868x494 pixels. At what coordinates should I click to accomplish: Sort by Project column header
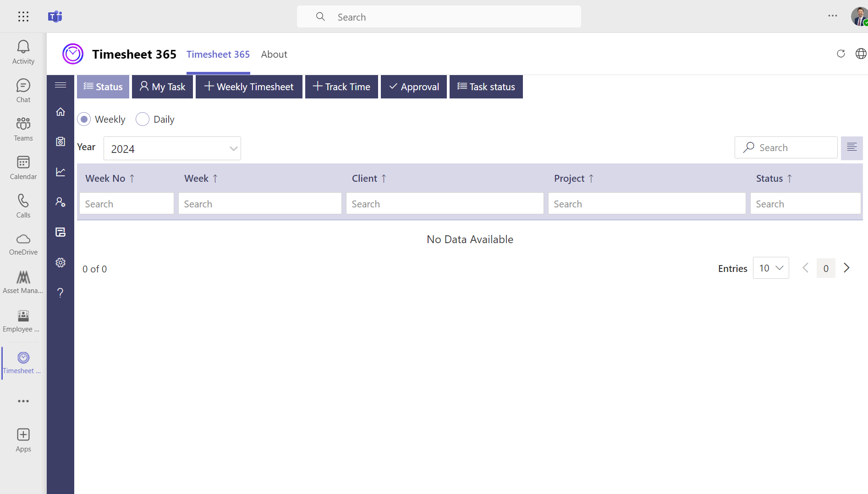pyautogui.click(x=574, y=179)
